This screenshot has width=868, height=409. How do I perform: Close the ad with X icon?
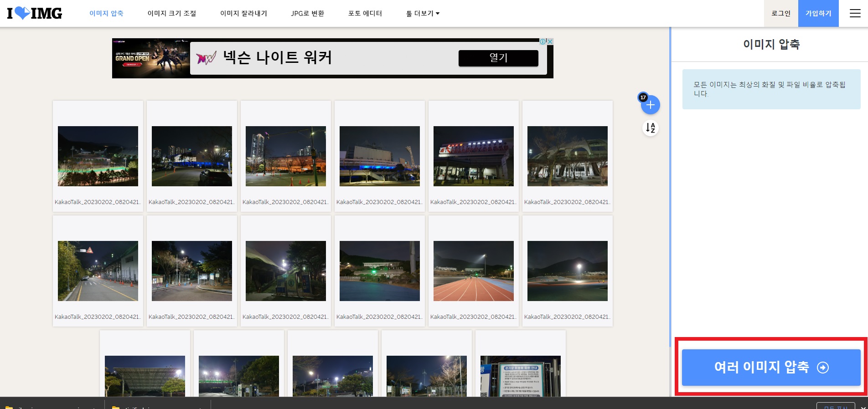(550, 41)
